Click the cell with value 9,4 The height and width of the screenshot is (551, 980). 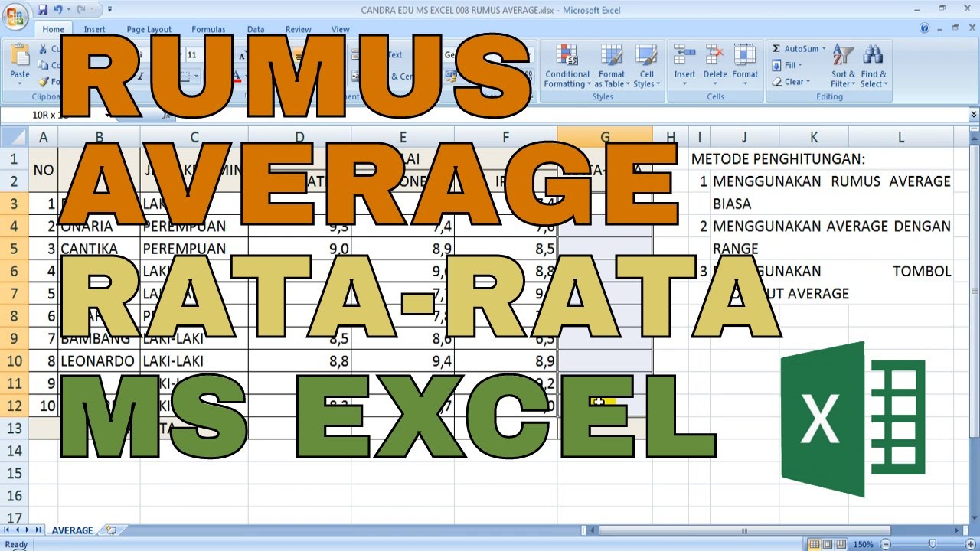pyautogui.click(x=403, y=360)
